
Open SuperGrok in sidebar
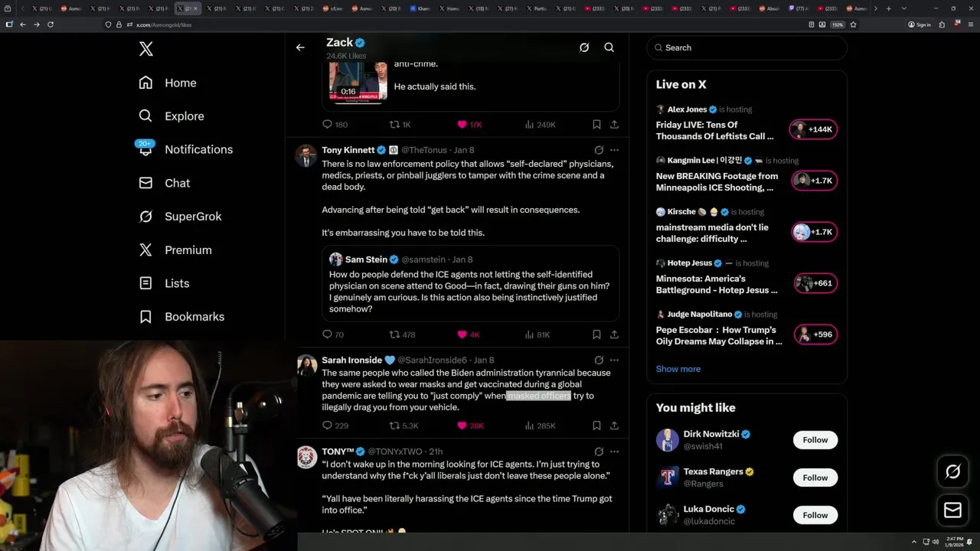pos(181,217)
